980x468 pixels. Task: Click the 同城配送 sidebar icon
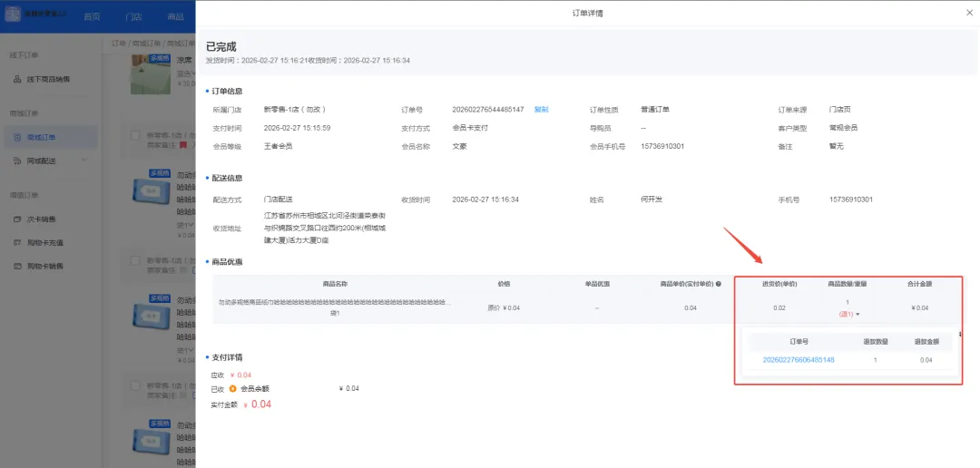[17, 161]
